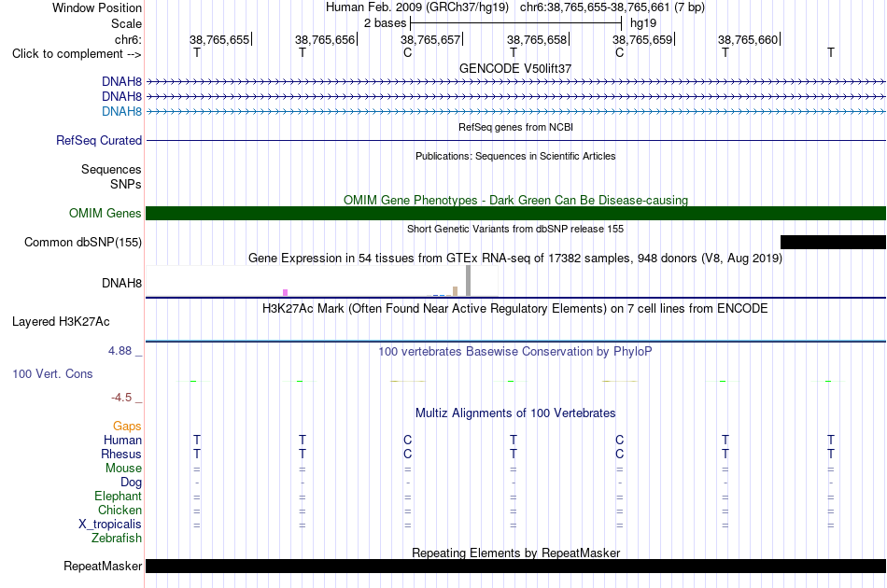This screenshot has height=588, width=887.
Task: Click the Dog species label
Action: tap(131, 483)
